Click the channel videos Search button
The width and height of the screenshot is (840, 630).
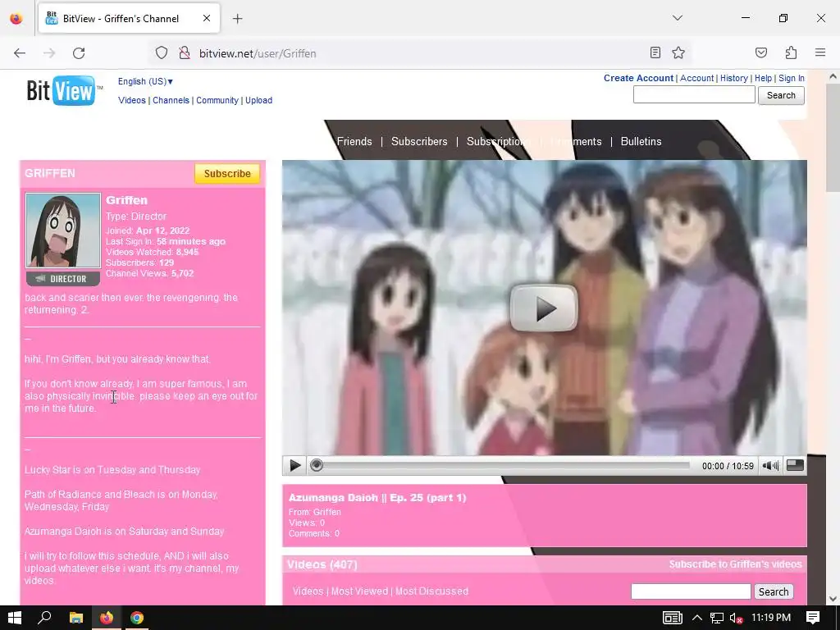pyautogui.click(x=774, y=591)
